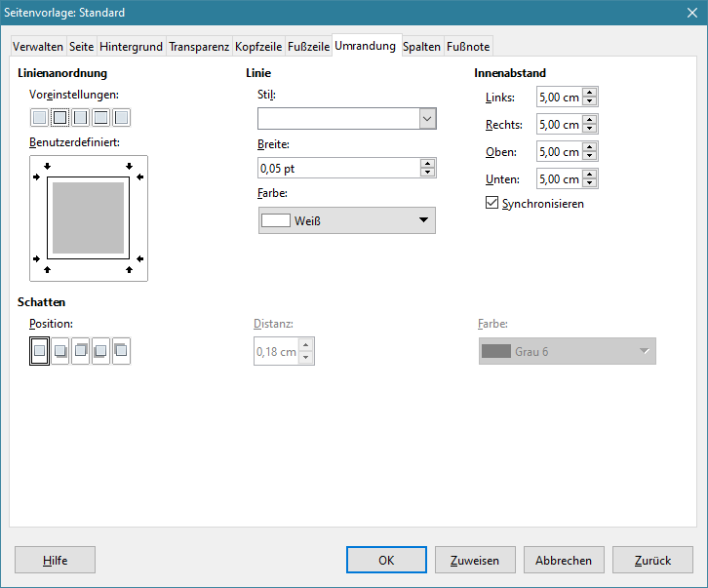Screen dimensions: 708x588
Task: Go to the Kopfzeile tab
Action: tap(258, 47)
